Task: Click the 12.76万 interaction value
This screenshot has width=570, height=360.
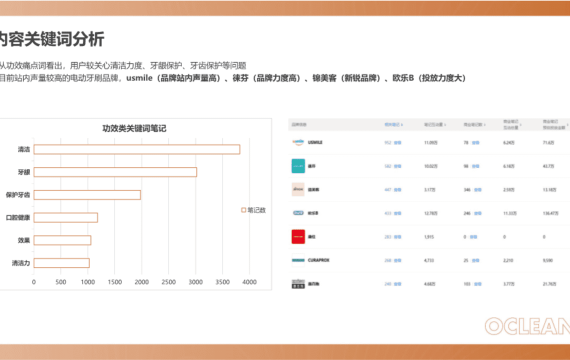Action: 431,213
